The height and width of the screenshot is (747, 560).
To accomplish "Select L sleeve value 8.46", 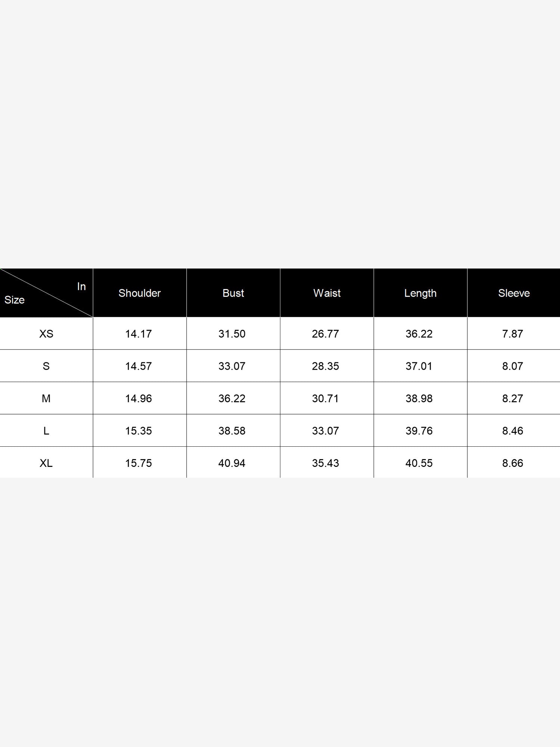I will [513, 431].
